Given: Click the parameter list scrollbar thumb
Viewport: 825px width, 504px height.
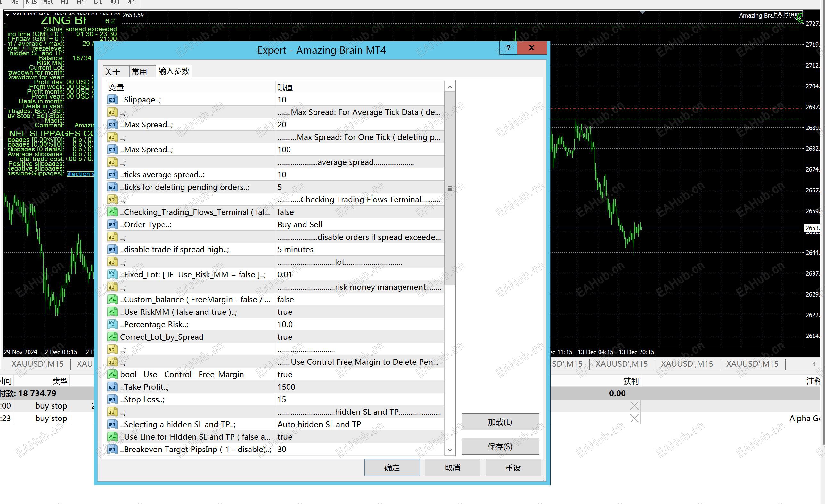Looking at the screenshot, I should (x=450, y=188).
